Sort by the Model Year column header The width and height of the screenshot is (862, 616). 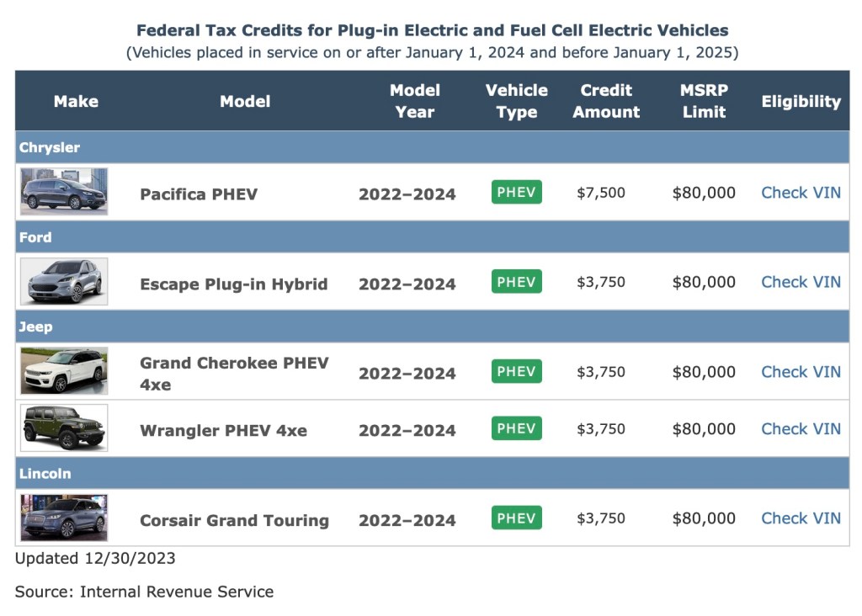pyautogui.click(x=414, y=101)
